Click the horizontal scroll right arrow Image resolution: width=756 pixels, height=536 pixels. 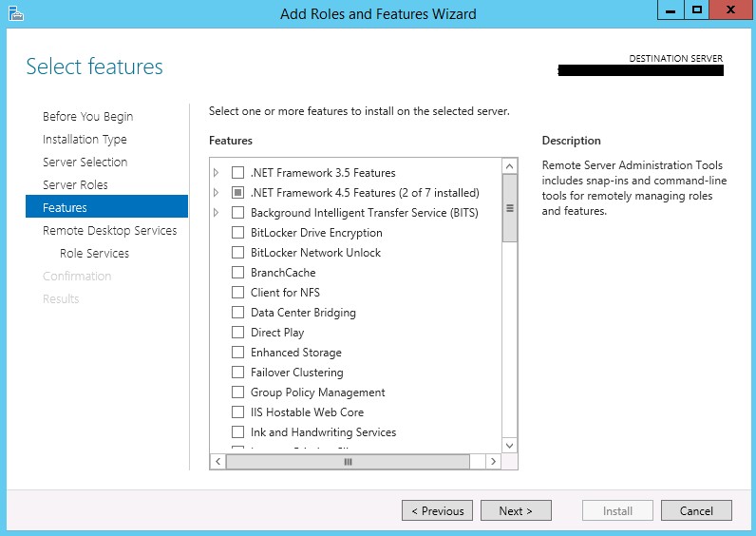493,461
